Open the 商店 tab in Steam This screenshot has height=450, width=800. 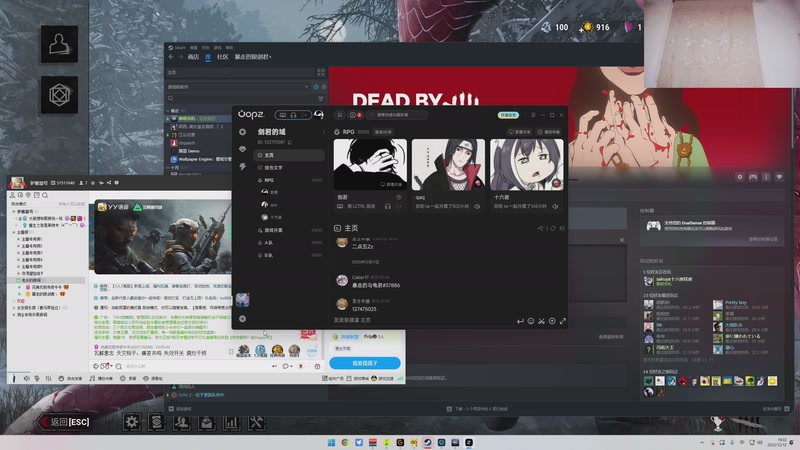(193, 57)
